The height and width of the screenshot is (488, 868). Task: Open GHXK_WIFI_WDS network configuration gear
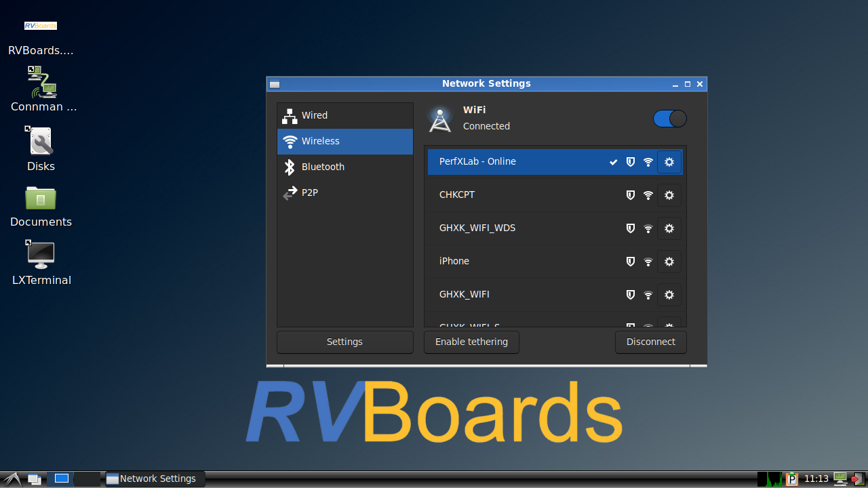669,228
